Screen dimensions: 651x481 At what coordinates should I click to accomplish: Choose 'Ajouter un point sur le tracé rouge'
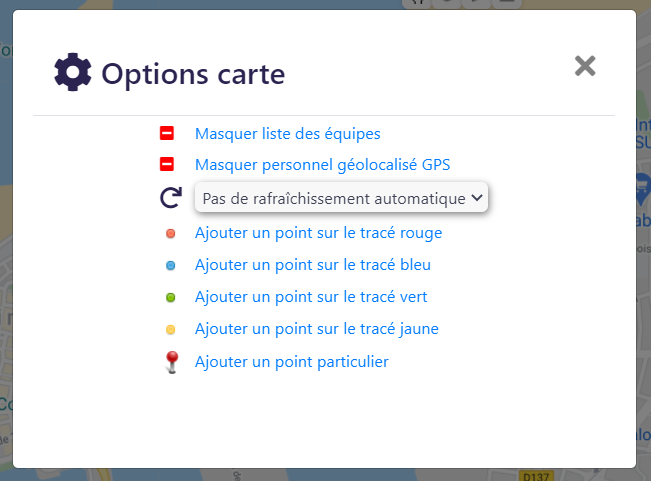click(318, 233)
